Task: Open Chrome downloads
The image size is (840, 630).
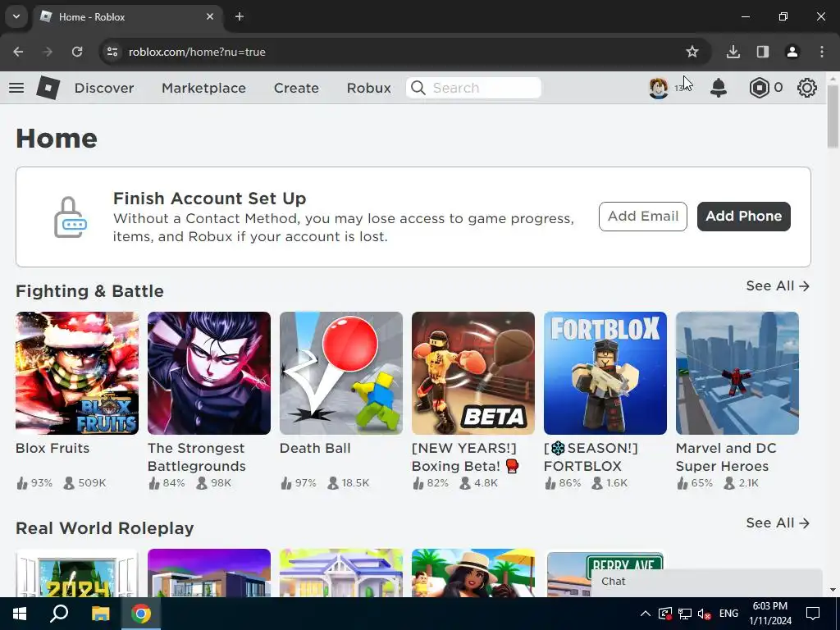Action: pos(733,52)
